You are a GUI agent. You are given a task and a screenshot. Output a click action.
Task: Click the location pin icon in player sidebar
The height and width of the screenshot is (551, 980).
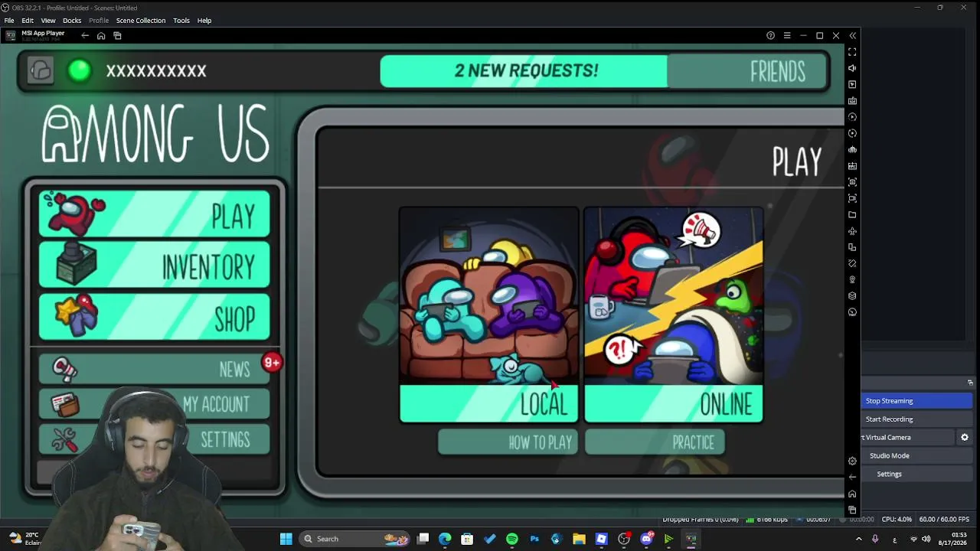click(x=852, y=280)
